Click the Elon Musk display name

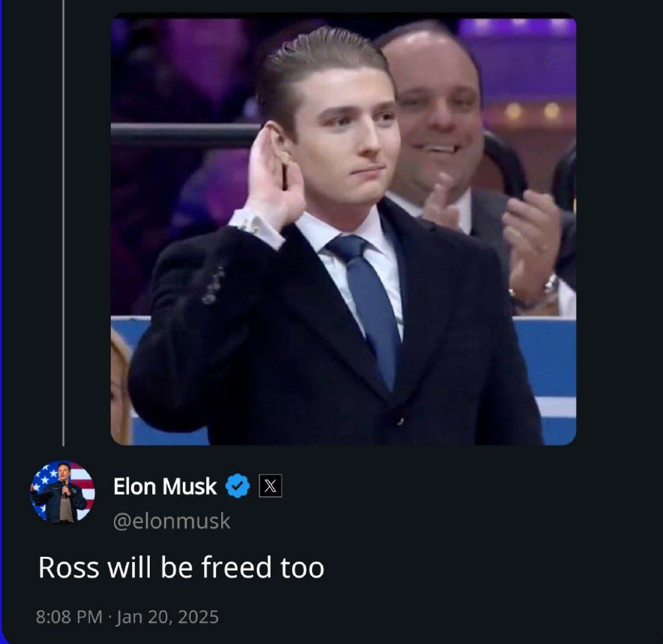[x=165, y=486]
